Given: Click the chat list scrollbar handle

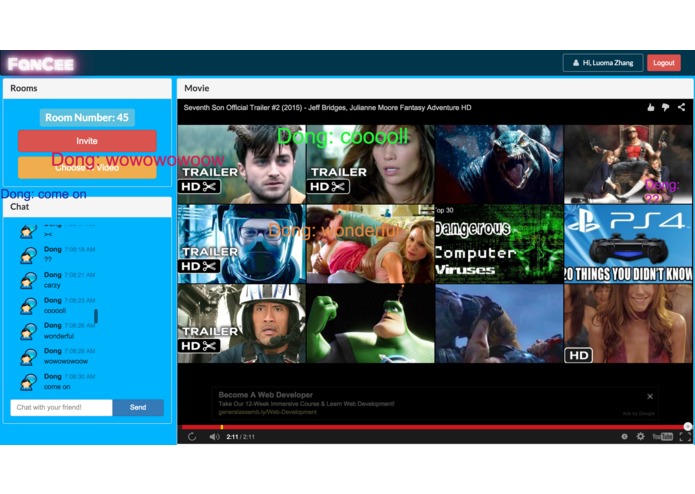Looking at the screenshot, I should [x=96, y=316].
